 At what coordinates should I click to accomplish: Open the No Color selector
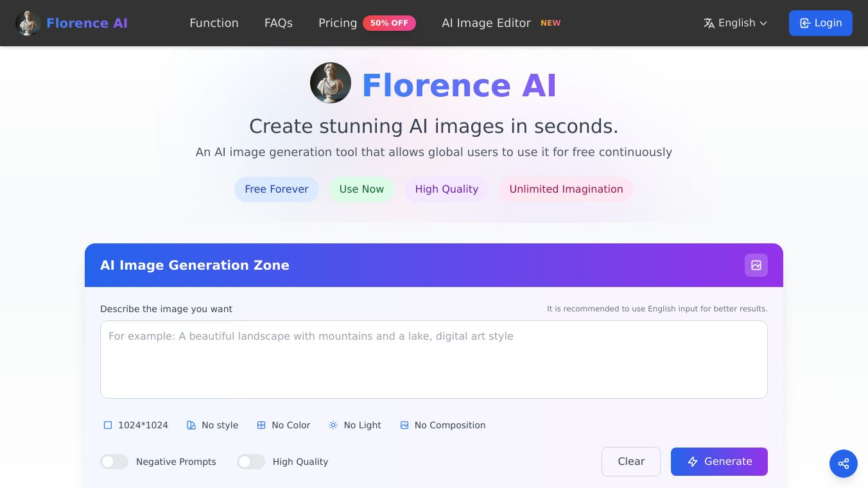(284, 425)
